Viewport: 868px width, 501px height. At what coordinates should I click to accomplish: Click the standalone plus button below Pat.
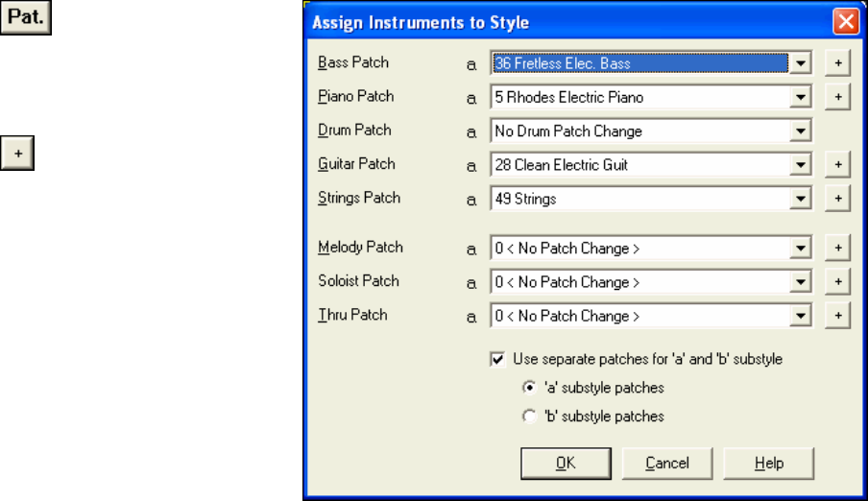(x=17, y=153)
